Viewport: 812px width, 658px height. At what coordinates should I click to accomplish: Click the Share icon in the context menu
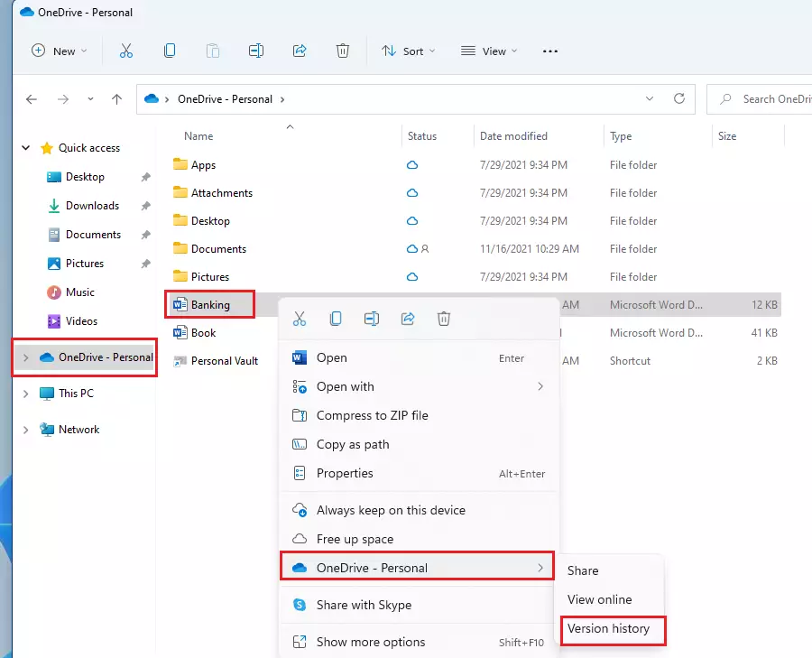tap(408, 319)
